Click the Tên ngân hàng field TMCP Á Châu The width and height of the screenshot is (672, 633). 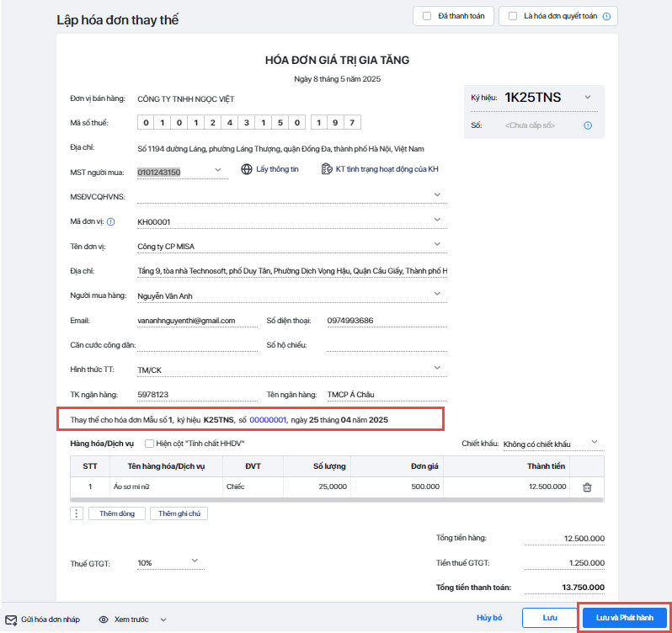[x=387, y=395]
